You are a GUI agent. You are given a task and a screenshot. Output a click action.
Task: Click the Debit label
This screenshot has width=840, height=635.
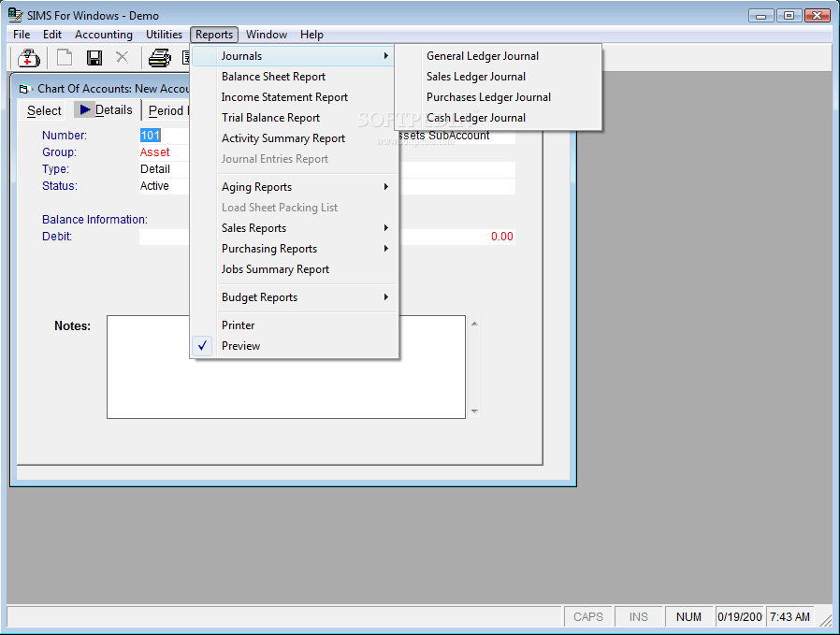[x=57, y=237]
